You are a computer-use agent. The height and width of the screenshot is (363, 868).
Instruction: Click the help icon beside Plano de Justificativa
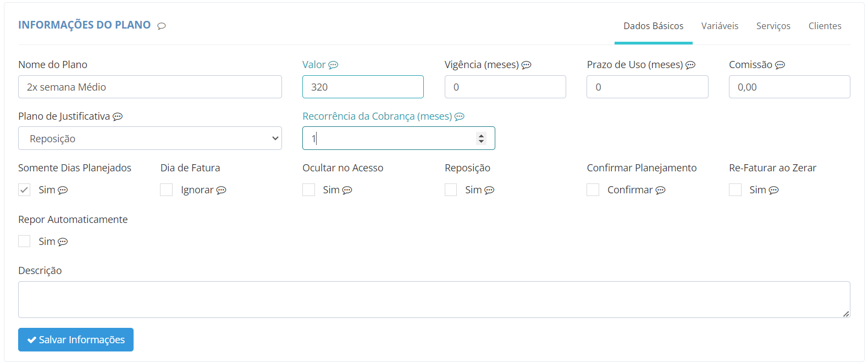118,116
